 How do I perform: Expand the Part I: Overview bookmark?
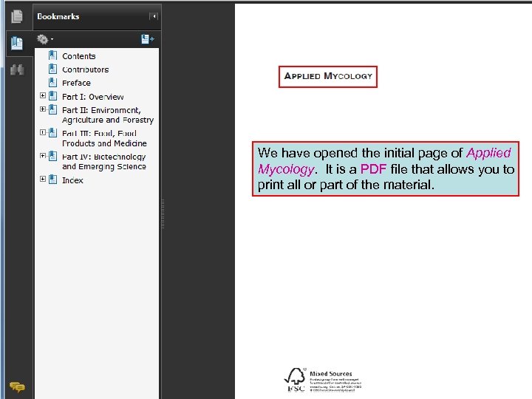[x=43, y=95]
